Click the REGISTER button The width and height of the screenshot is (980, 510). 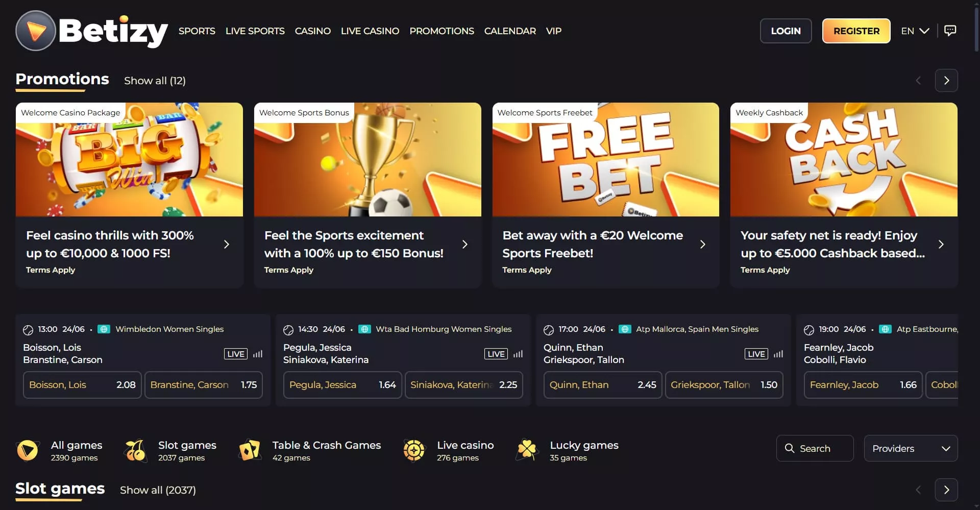(x=856, y=31)
